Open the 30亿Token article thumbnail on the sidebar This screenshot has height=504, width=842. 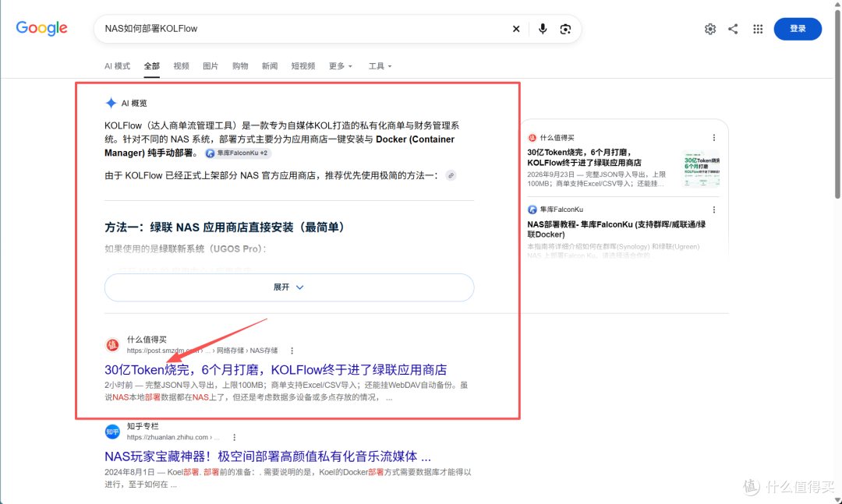tap(700, 168)
